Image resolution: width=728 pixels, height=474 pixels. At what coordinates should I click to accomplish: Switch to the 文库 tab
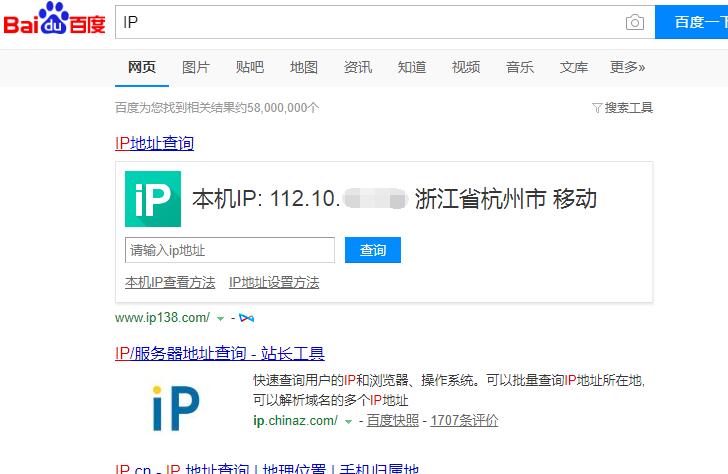573,67
